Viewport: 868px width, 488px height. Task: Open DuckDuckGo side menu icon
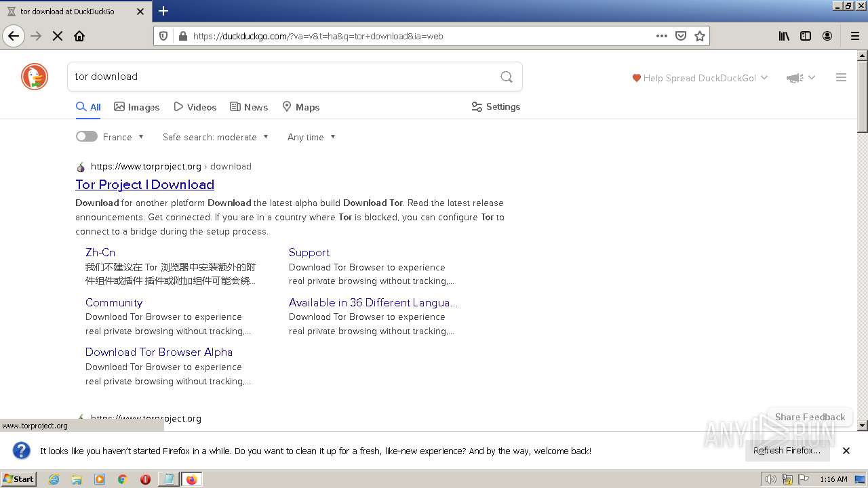(841, 77)
